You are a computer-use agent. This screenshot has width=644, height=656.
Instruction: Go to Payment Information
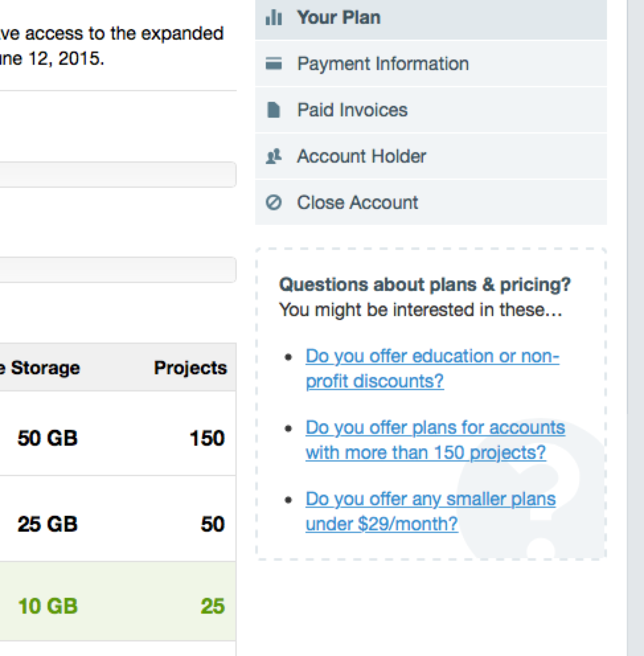click(431, 64)
